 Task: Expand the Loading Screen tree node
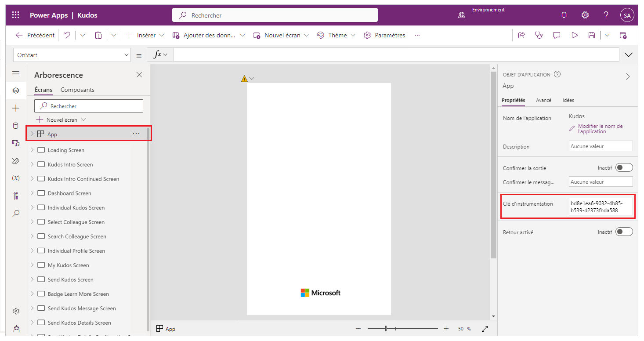pyautogui.click(x=32, y=150)
